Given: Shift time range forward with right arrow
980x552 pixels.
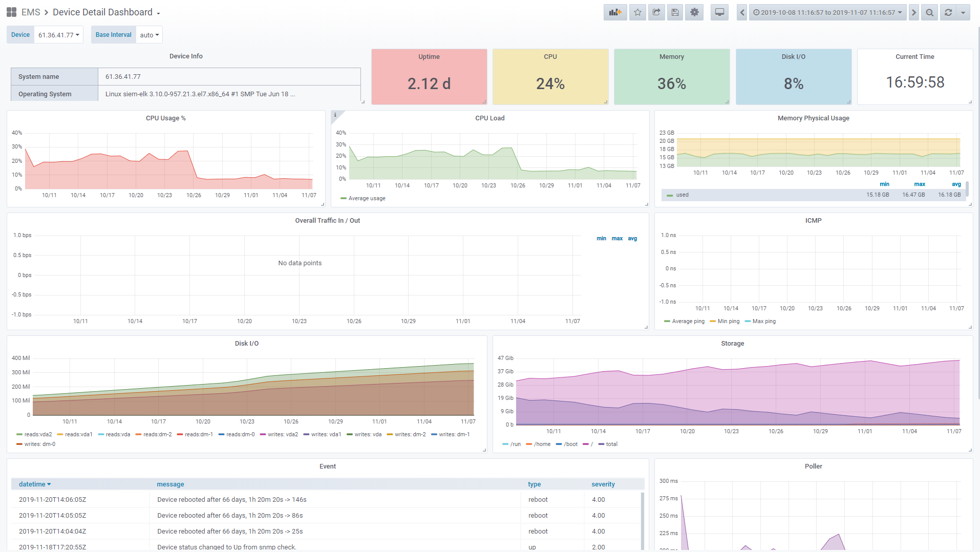Looking at the screenshot, I should pyautogui.click(x=913, y=12).
